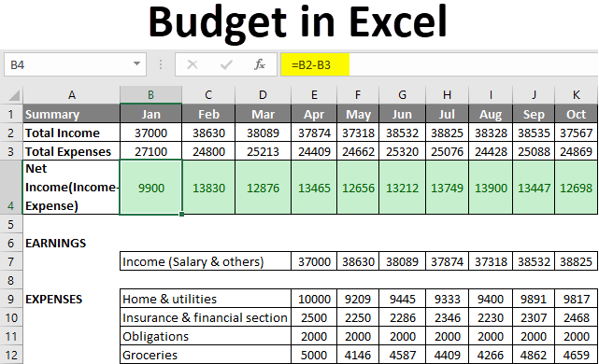Image resolution: width=599 pixels, height=364 pixels.
Task: Select row 5 header
Action: 11,224
